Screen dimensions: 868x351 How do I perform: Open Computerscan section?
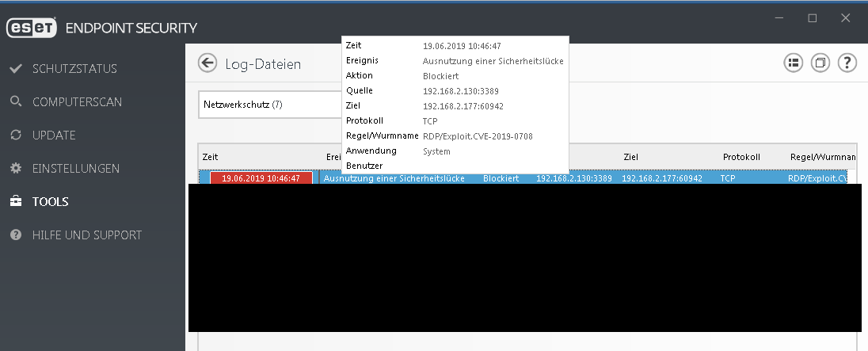coord(77,102)
